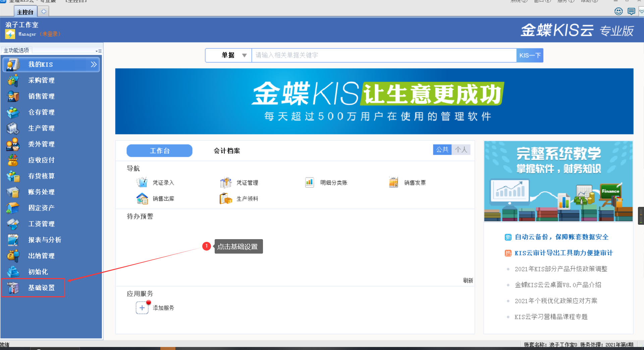Open 2021年KIS部分产品升级政策调整 link
The width and height of the screenshot is (644, 350).
coord(561,269)
